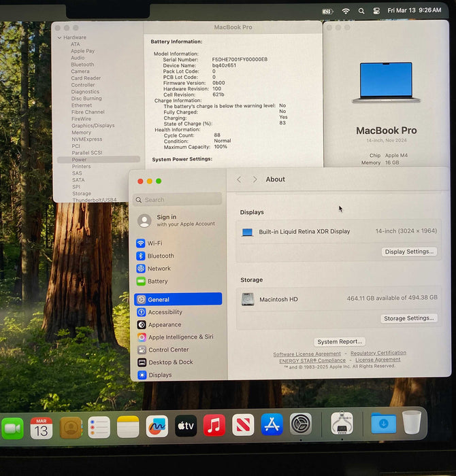Open System Information icon in Dock

[342, 423]
